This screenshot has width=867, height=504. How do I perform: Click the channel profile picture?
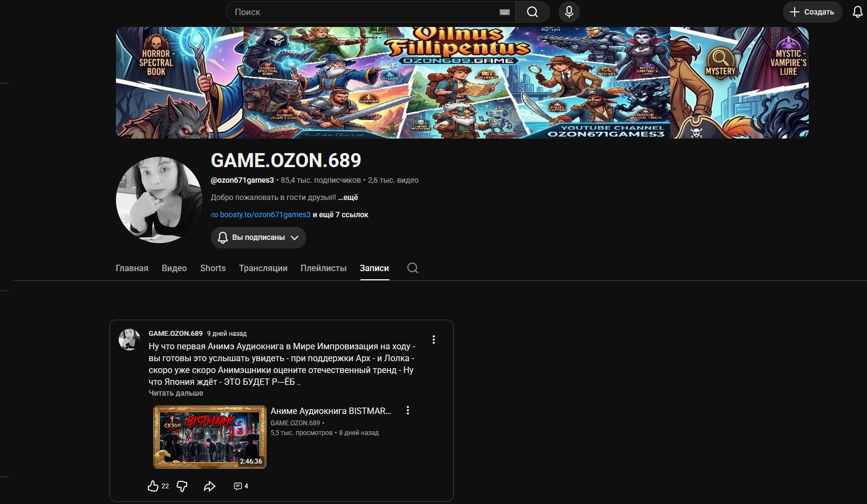point(159,200)
